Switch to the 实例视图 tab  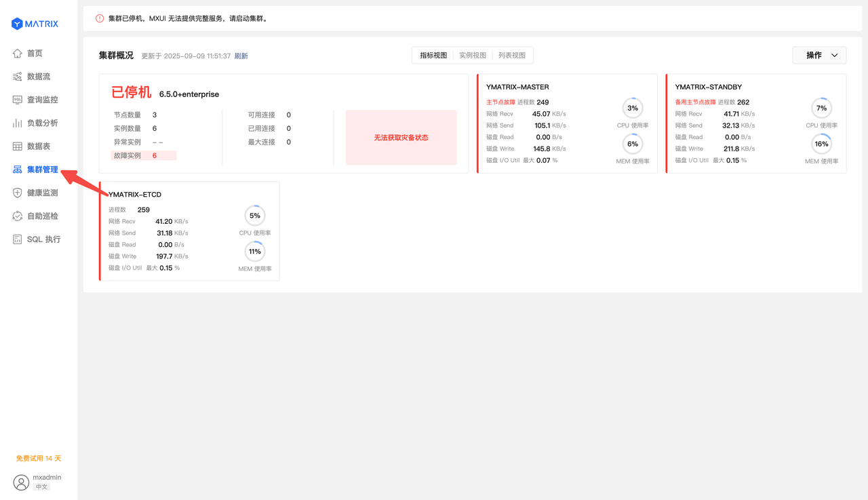coord(473,56)
